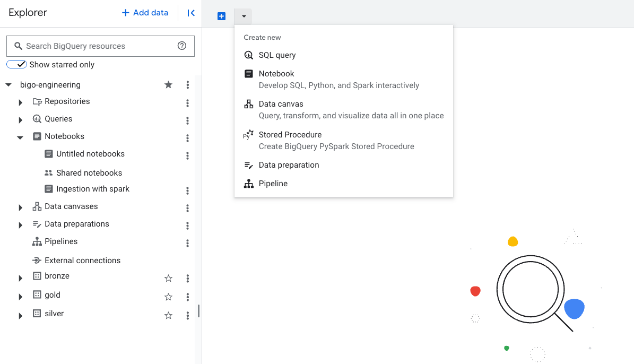This screenshot has height=364, width=634.
Task: Open search help question mark icon
Action: [182, 46]
